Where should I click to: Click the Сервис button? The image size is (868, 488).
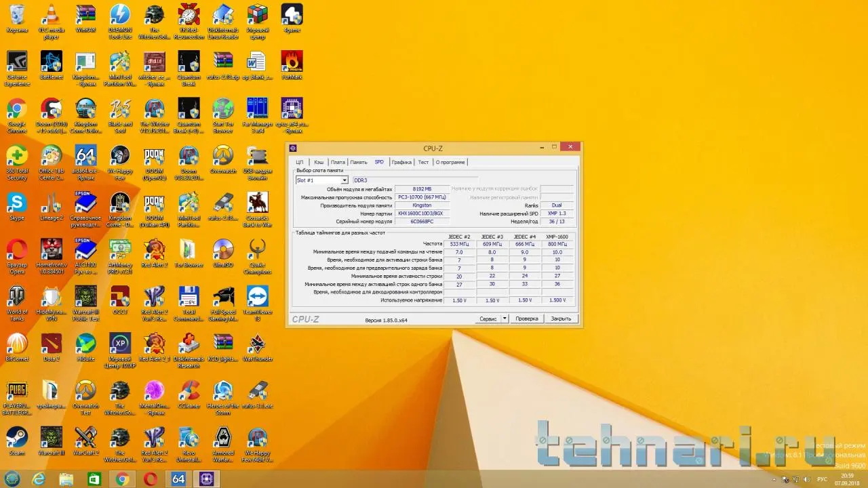488,319
